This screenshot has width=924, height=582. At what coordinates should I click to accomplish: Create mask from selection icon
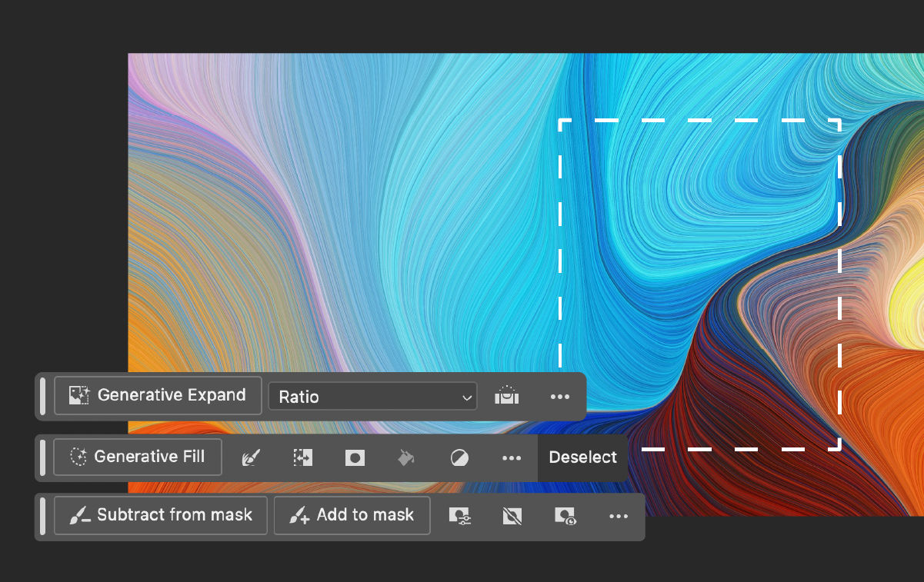point(355,457)
